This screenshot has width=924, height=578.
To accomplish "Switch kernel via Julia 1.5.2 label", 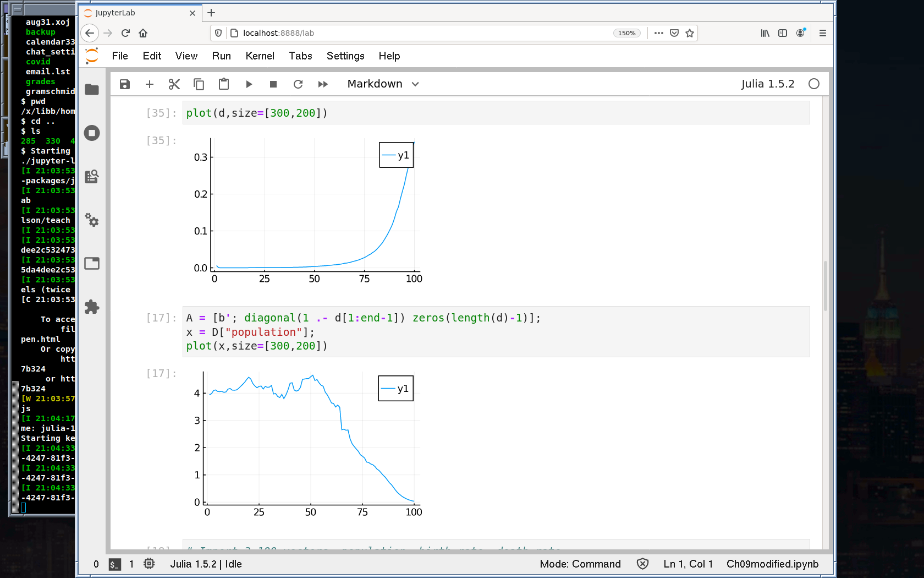I will point(767,84).
